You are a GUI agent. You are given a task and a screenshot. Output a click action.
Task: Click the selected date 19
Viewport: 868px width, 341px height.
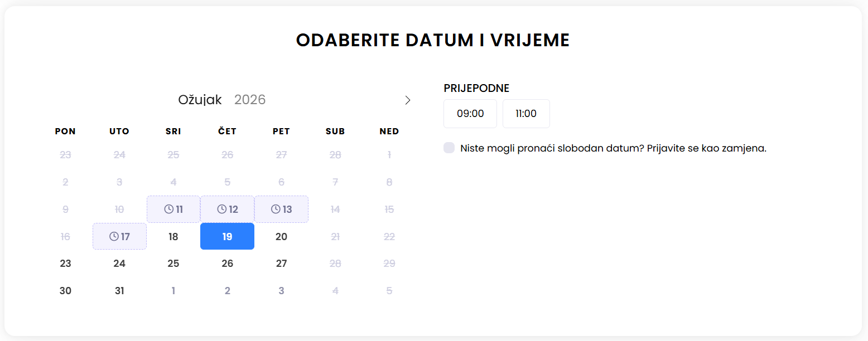[227, 236]
